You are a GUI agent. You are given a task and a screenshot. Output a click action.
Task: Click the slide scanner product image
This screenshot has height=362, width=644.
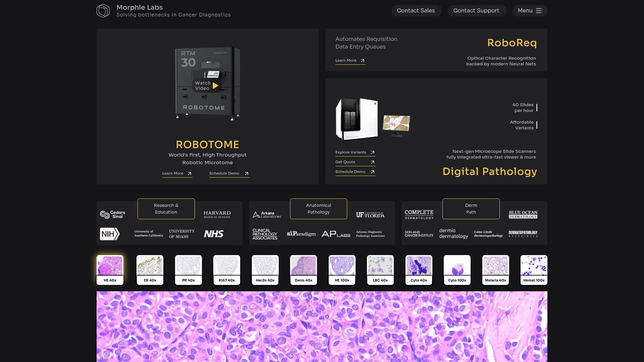(373, 119)
